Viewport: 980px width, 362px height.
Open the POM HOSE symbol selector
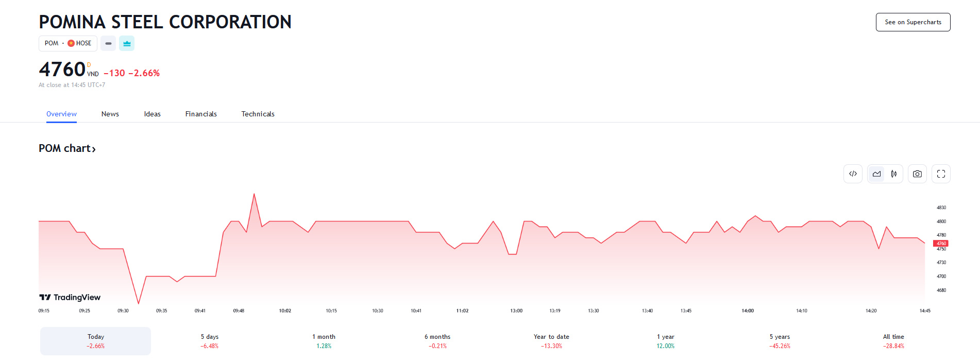point(67,43)
